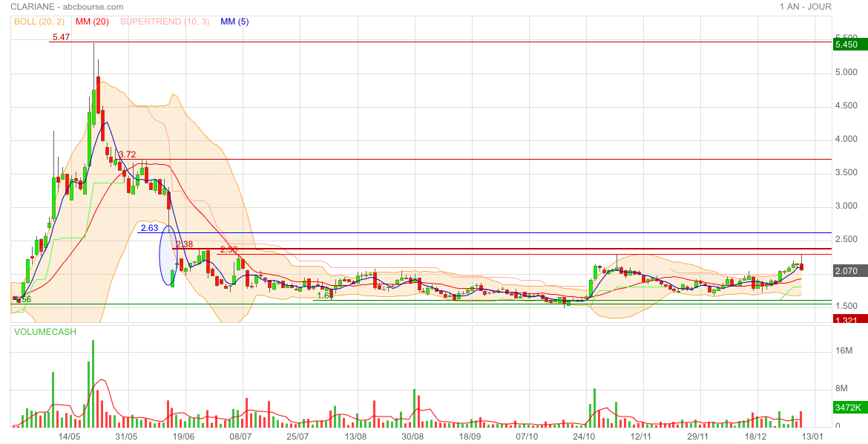The image size is (868, 444).
Task: Click the 18/12 date axis label
Action: tap(756, 437)
